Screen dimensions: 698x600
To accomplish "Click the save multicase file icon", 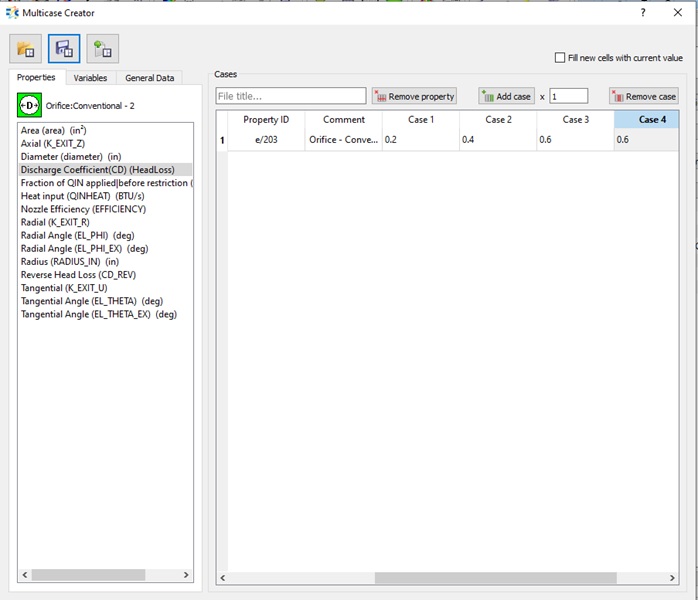I will 64,48.
